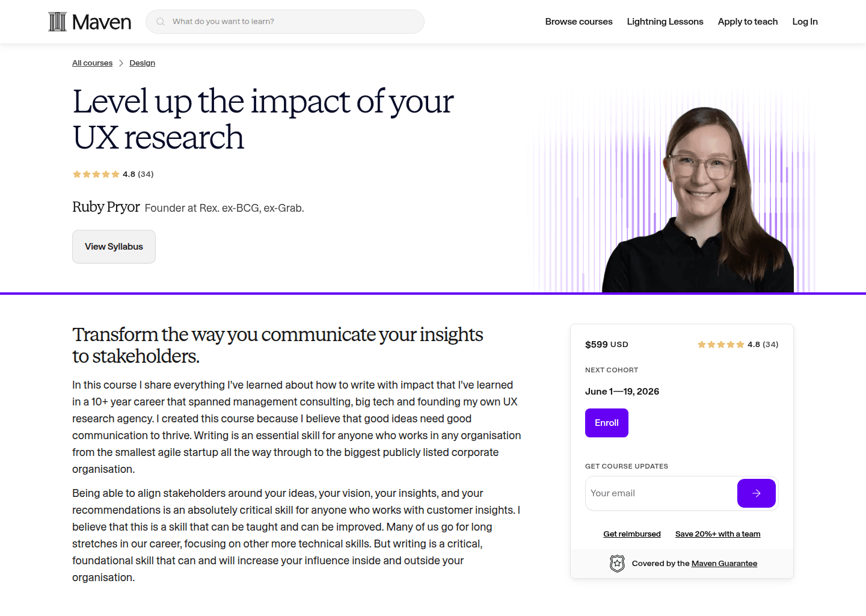Click the Maven Guarantee link text
866x616 pixels.
724,563
